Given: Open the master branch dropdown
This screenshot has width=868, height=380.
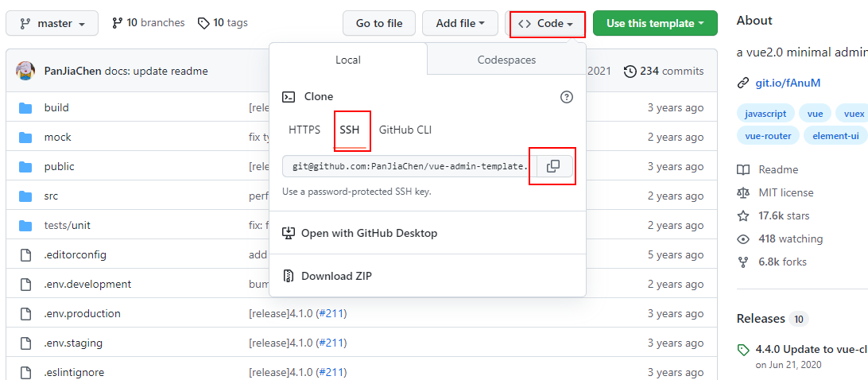Looking at the screenshot, I should click(52, 24).
